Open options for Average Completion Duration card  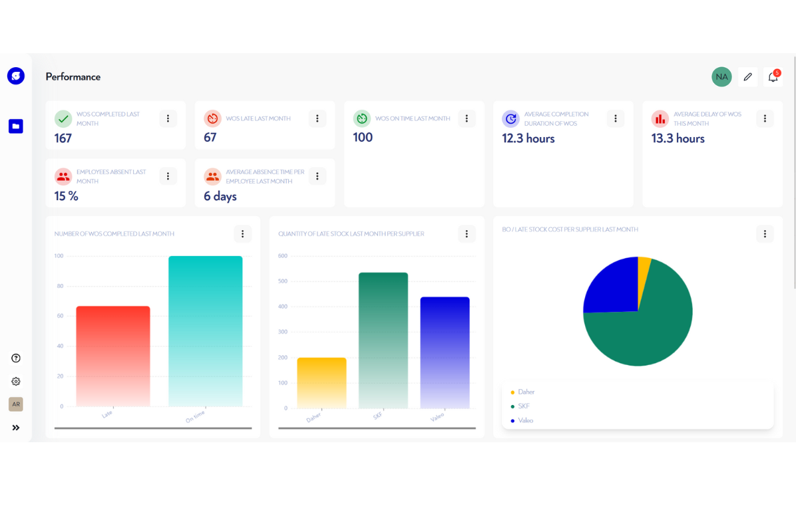tap(616, 118)
